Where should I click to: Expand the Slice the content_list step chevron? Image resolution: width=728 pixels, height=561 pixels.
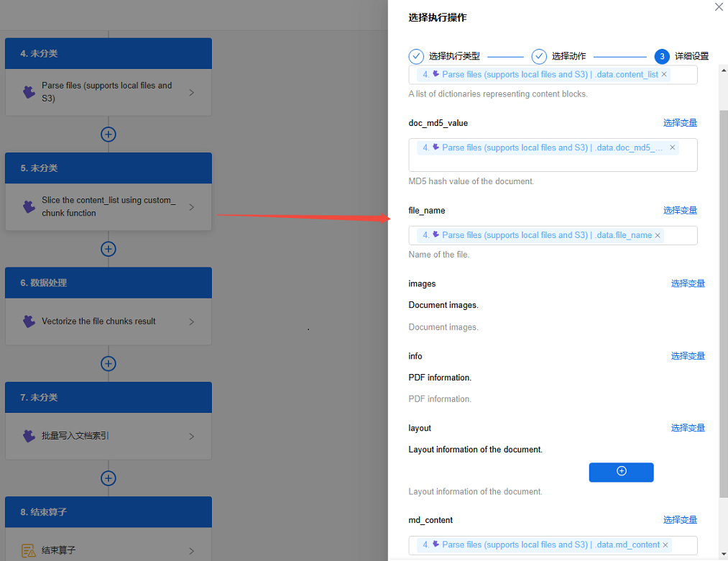coord(191,207)
